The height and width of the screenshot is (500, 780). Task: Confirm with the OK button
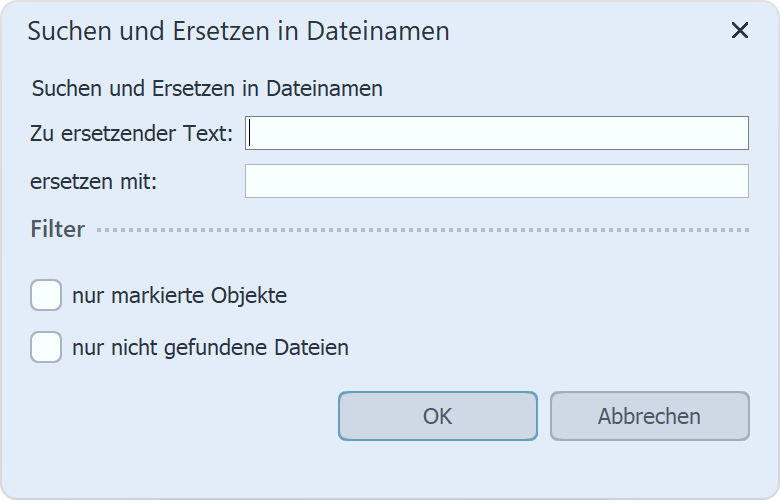437,416
